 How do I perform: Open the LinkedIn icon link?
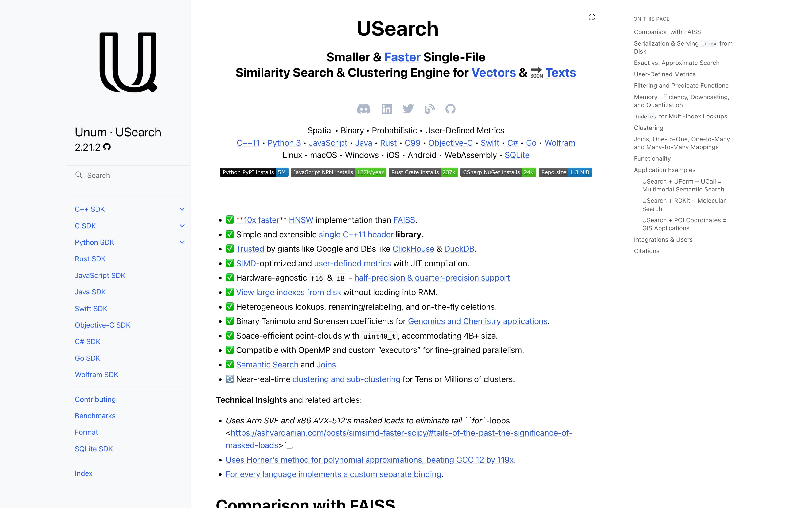click(386, 109)
